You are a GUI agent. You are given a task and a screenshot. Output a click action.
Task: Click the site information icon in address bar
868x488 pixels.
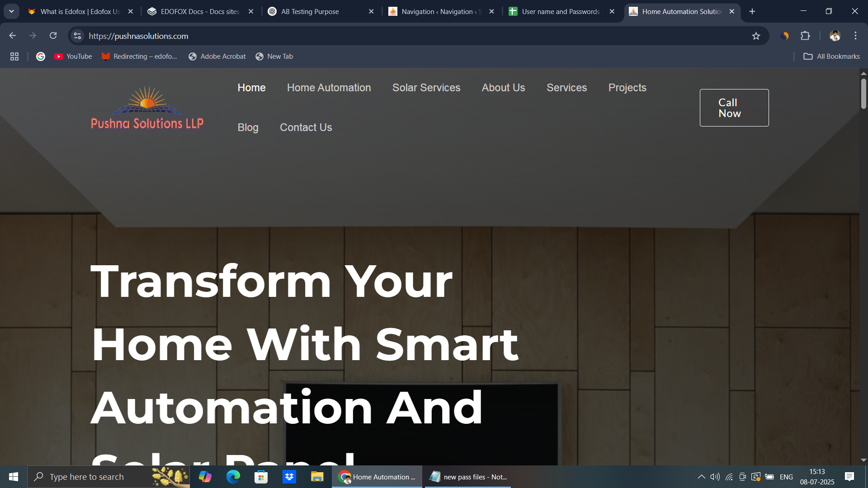tap(77, 36)
